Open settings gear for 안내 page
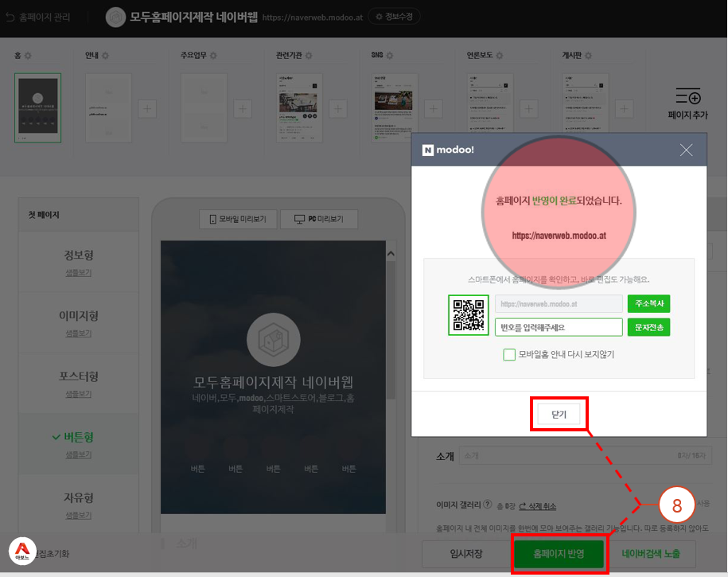The height and width of the screenshot is (577, 728). tap(105, 56)
